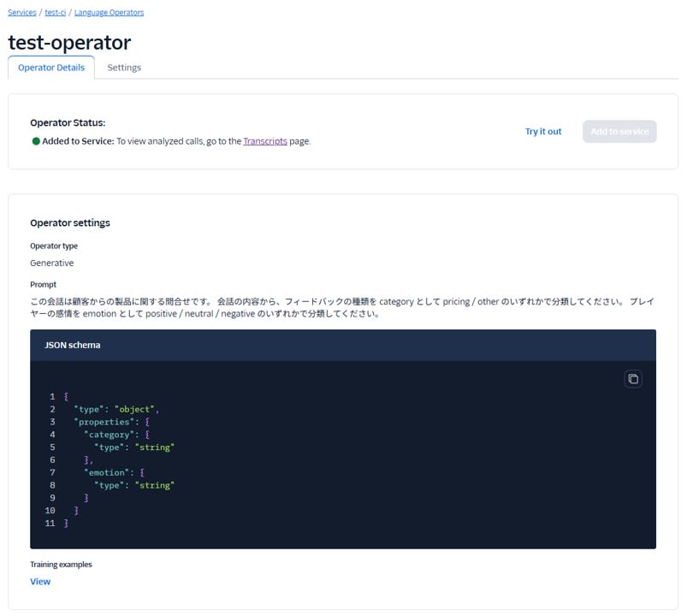The height and width of the screenshot is (616, 687).
Task: Open the Transcripts page link
Action: 264,141
